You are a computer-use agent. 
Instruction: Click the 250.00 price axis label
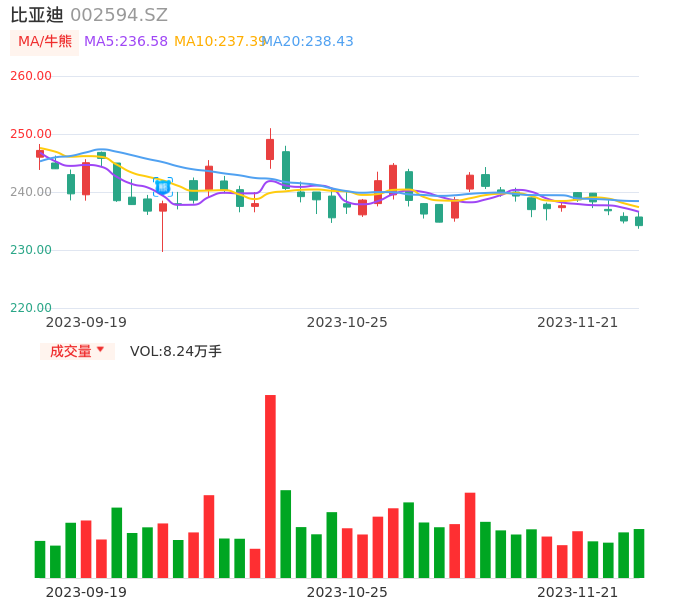[x=31, y=134]
